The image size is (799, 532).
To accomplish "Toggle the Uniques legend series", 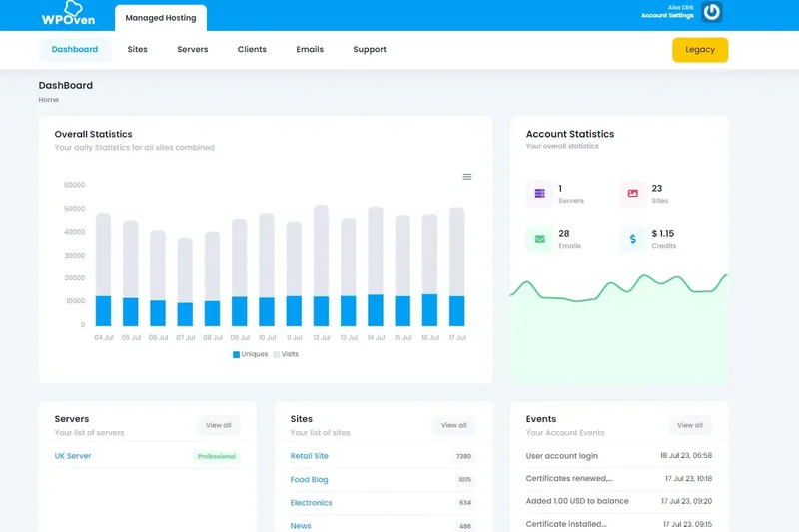I will 250,354.
